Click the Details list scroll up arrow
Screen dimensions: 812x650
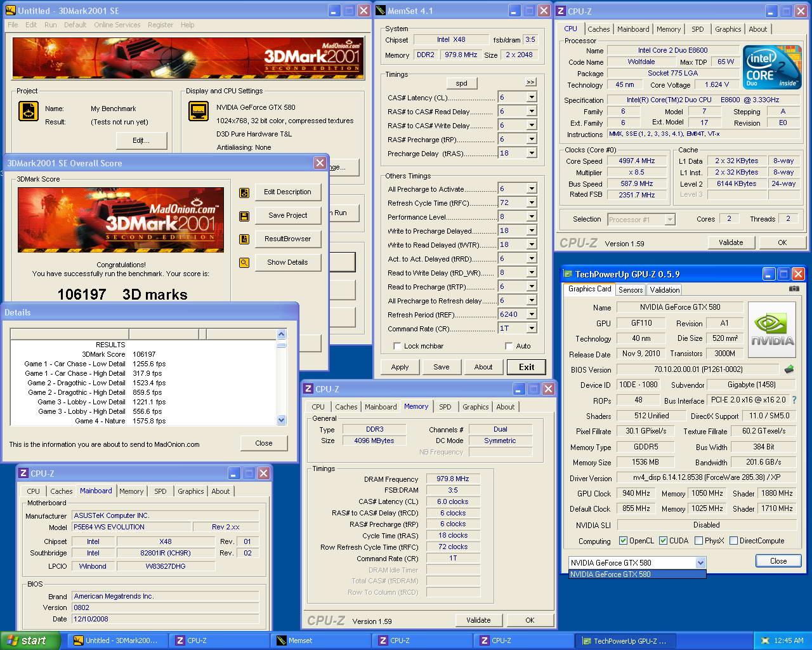(x=282, y=334)
